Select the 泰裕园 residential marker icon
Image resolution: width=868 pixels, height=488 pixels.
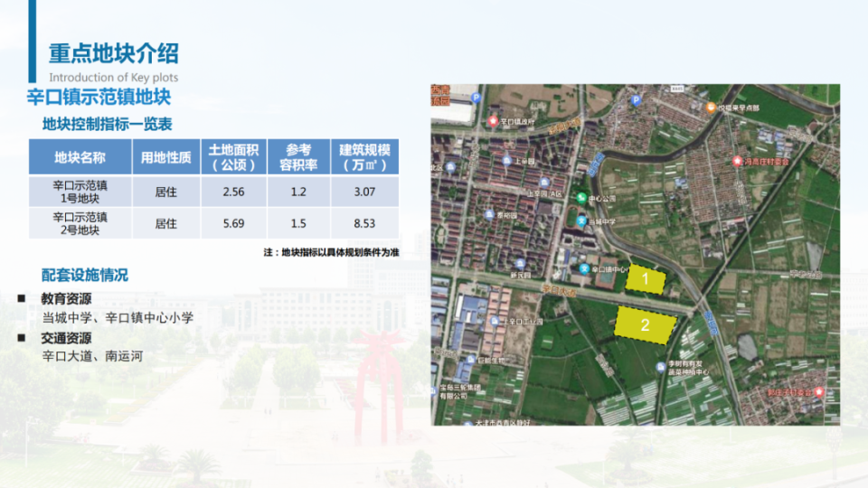[x=489, y=215]
